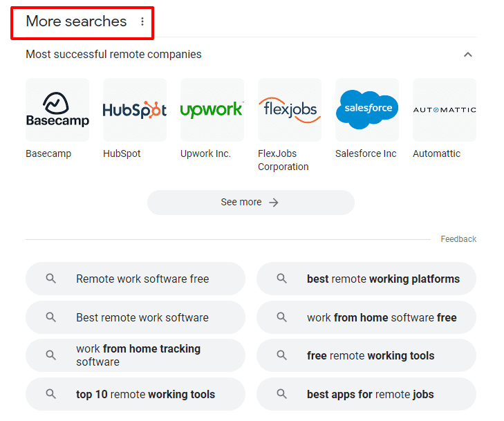
Task: Click the HubSpot company name label
Action: pyautogui.click(x=122, y=153)
